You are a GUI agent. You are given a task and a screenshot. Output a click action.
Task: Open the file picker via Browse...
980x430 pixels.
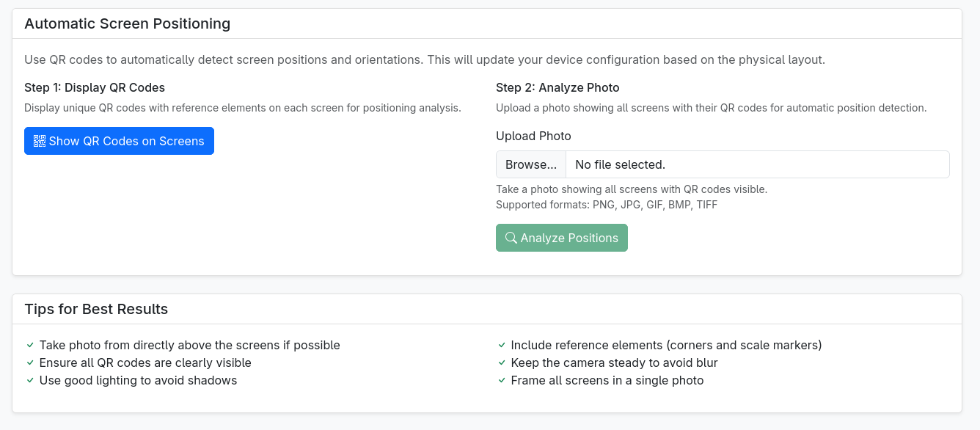point(531,164)
